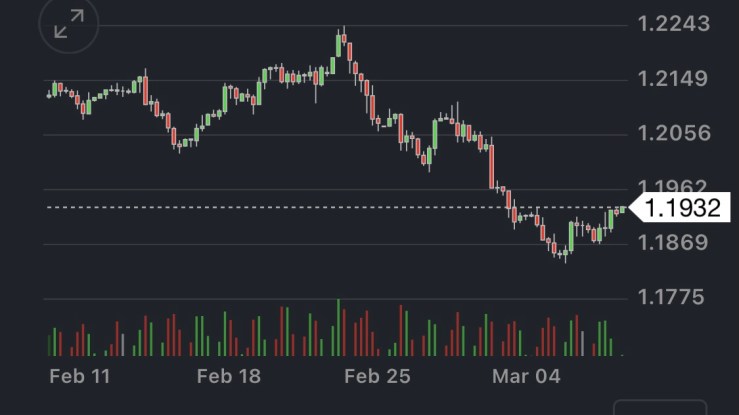The width and height of the screenshot is (739, 415).
Task: Select the Mar 04 date label
Action: pos(527,377)
